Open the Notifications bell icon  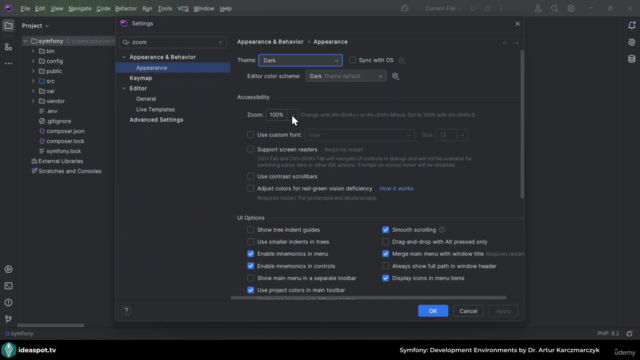pos(631,25)
